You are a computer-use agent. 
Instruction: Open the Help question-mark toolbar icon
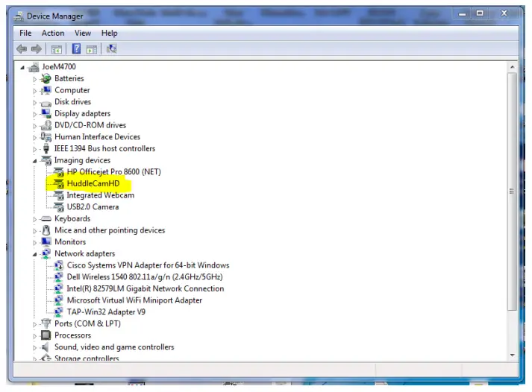click(x=76, y=48)
